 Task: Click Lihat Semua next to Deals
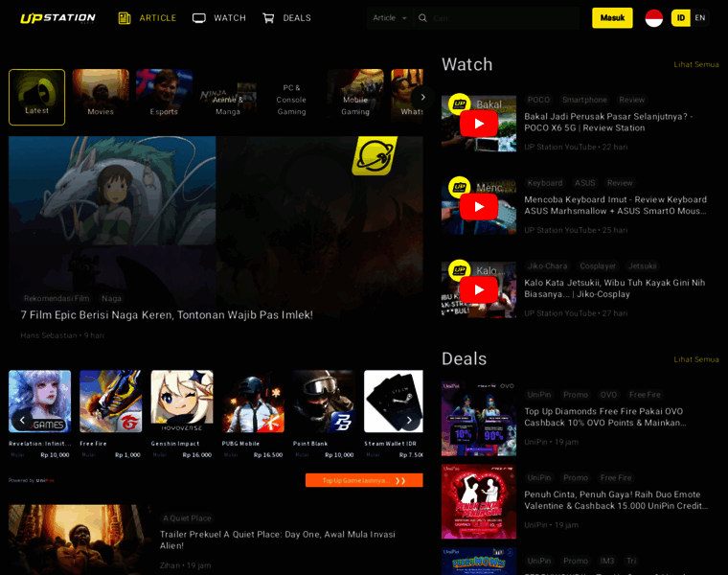(x=696, y=359)
